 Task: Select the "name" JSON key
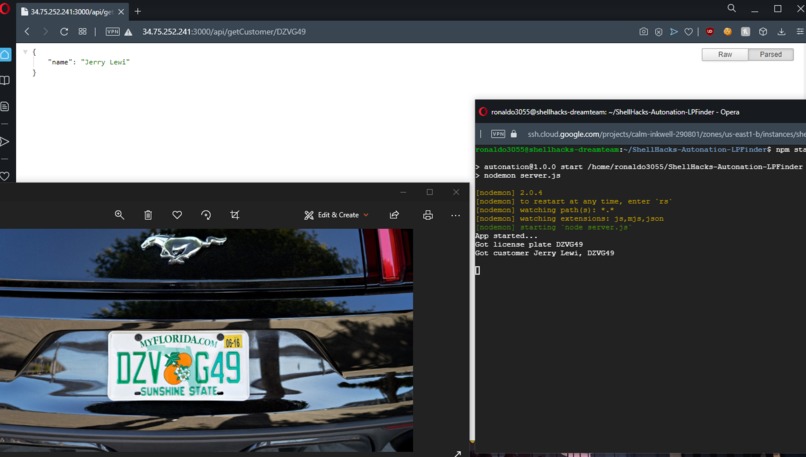coord(59,62)
